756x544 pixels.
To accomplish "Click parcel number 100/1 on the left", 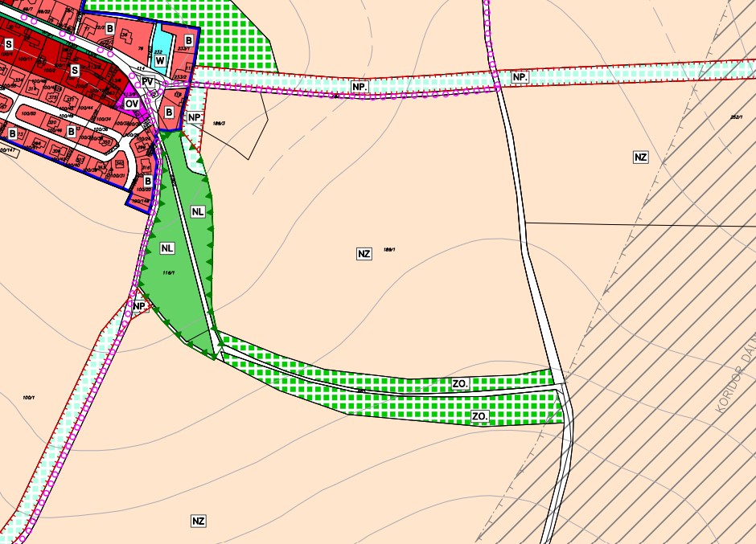I will coord(31,398).
